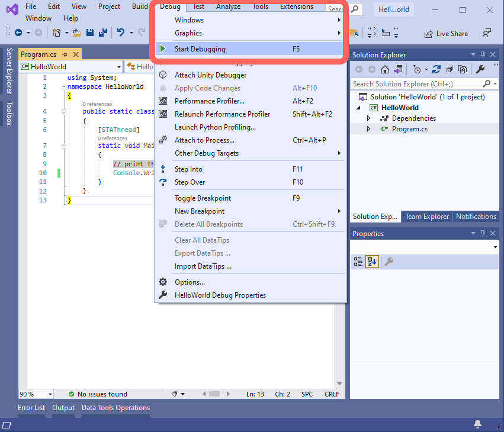Open Properties panel object dropdown
504x432 pixels.
point(495,247)
